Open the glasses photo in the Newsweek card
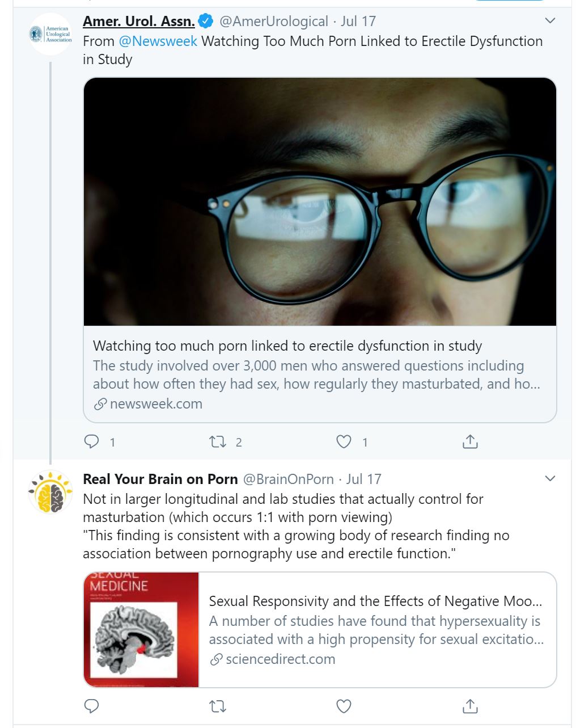The image size is (576, 728). tap(320, 201)
